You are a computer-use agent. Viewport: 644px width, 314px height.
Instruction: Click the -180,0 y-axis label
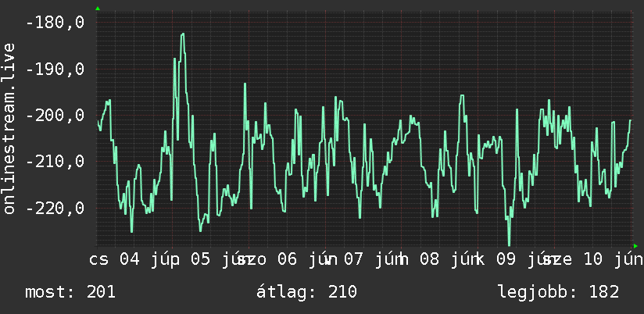pyautogui.click(x=55, y=23)
